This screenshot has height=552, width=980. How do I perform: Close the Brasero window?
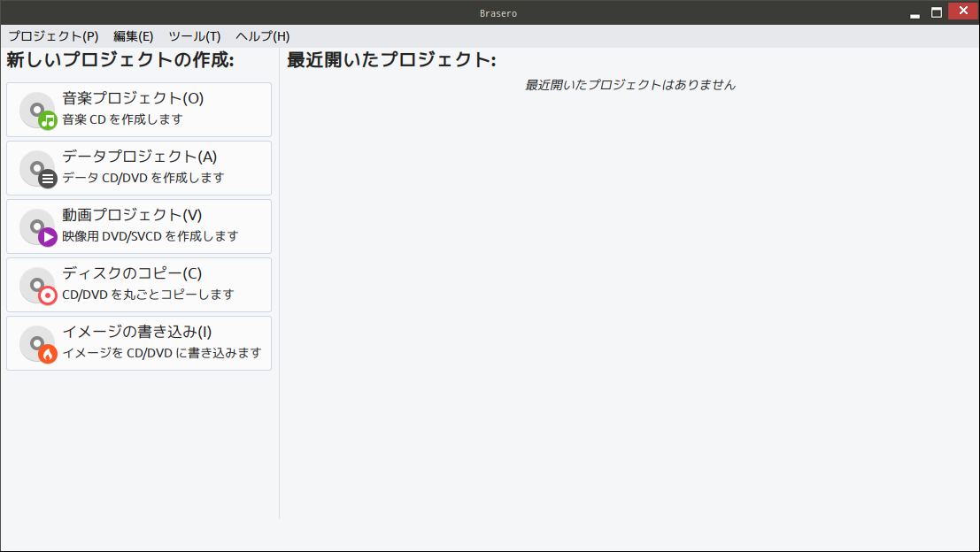click(x=963, y=11)
